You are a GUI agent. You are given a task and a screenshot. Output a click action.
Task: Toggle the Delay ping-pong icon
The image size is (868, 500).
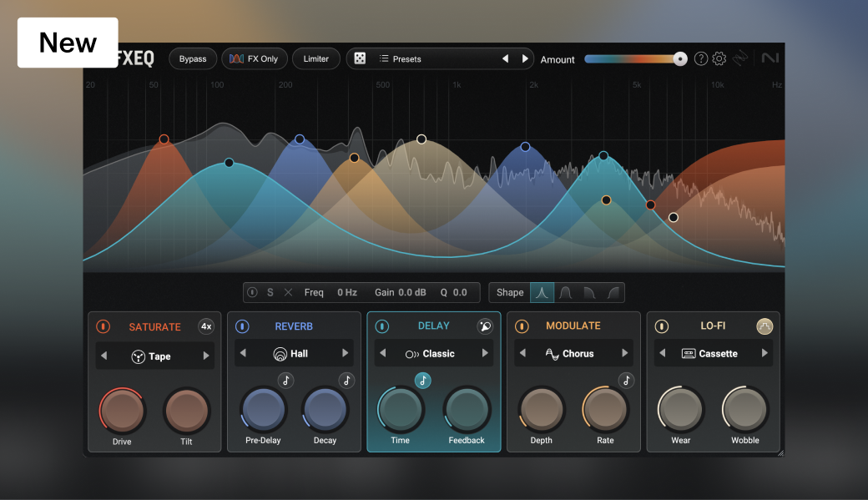(485, 326)
